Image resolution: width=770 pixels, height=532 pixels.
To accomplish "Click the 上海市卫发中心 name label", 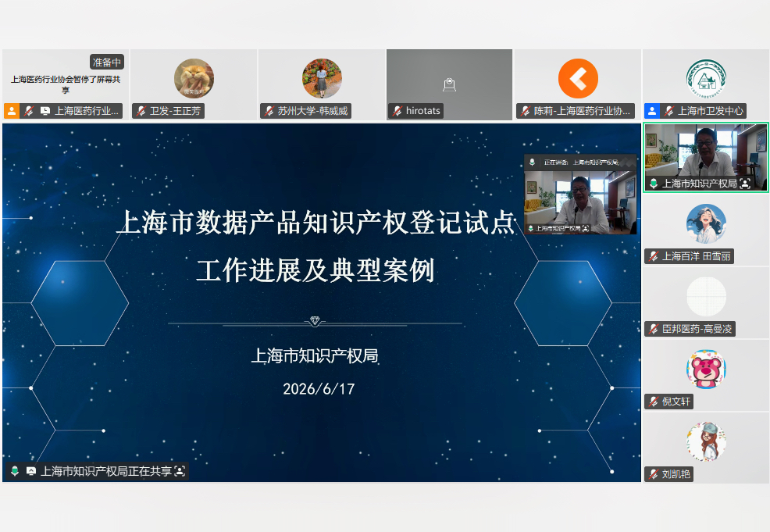I will click(x=711, y=111).
